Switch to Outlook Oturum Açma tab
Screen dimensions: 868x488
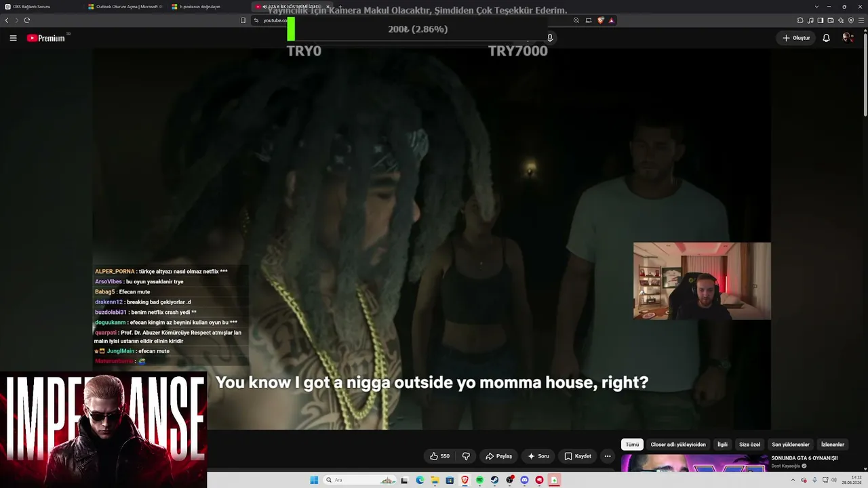tap(125, 7)
